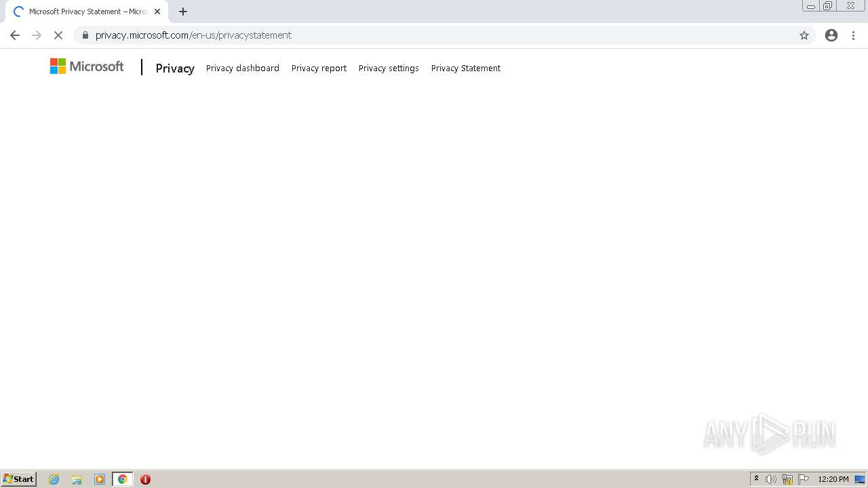Close the Microsoft Privacy Statement tab
The width and height of the screenshot is (868, 488).
point(157,12)
